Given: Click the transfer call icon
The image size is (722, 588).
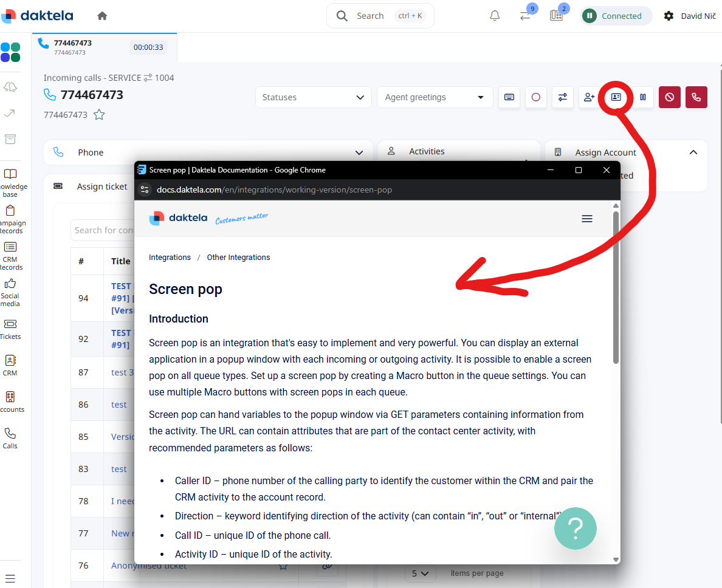Looking at the screenshot, I should click(x=562, y=97).
